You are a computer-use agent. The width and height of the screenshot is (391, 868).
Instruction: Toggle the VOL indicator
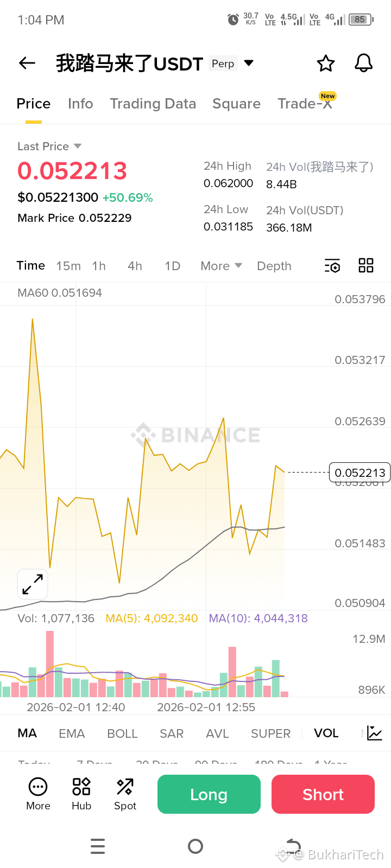326,733
